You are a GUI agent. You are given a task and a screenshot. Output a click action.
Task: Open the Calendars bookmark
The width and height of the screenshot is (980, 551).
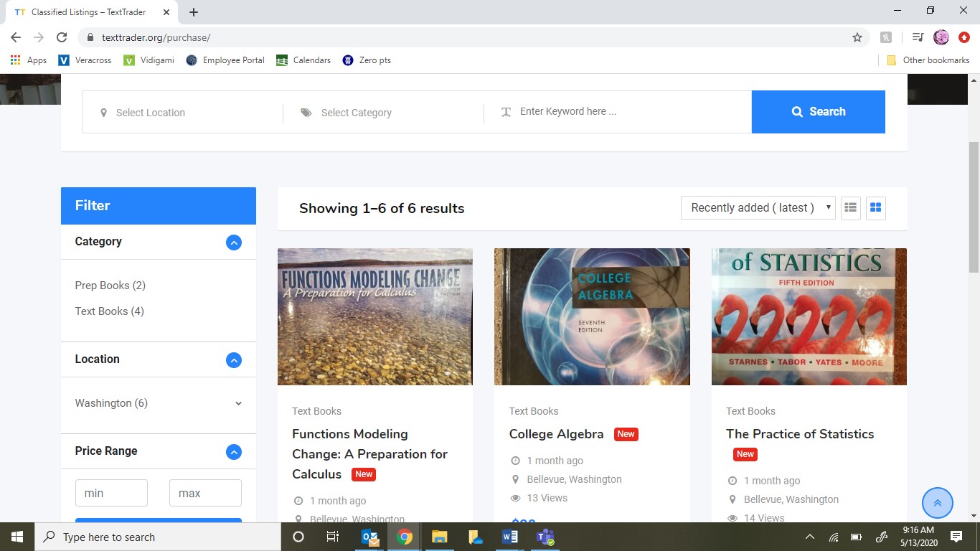(x=303, y=60)
